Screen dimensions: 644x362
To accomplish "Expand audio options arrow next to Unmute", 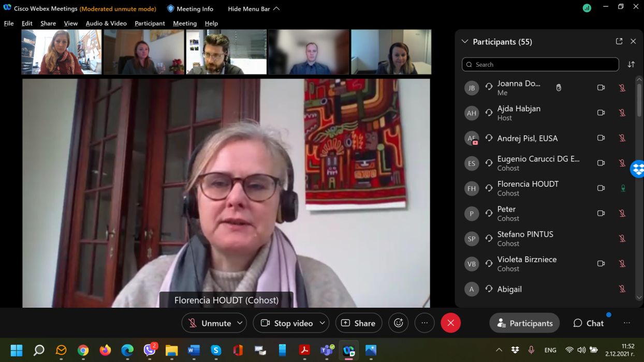I will tap(240, 323).
